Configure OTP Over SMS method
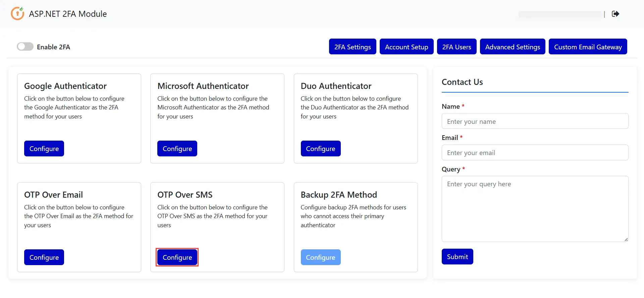Image resolution: width=644 pixels, height=298 pixels. [x=177, y=257]
